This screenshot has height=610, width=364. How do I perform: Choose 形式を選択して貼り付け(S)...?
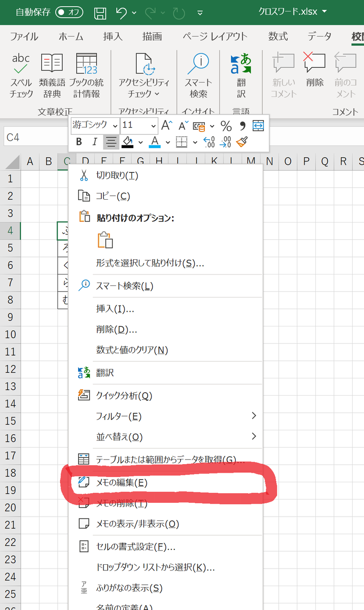coord(166,263)
